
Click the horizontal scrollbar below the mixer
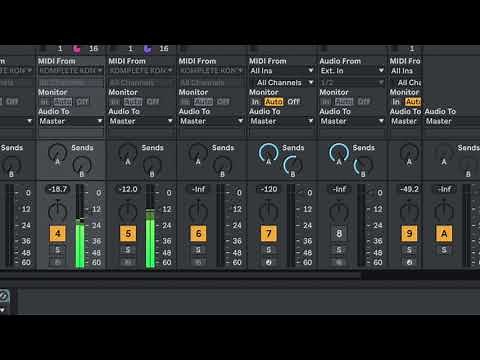click(180, 275)
